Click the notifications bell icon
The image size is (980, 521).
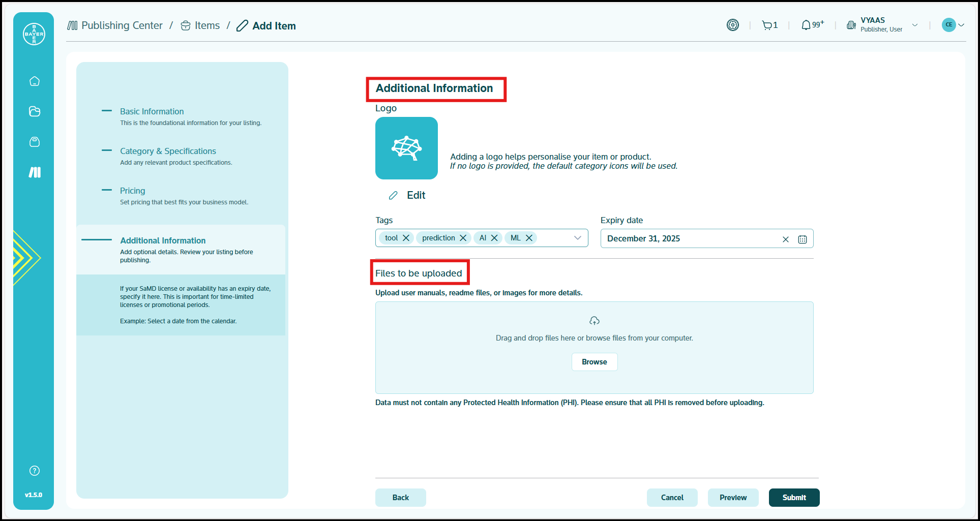pos(806,25)
